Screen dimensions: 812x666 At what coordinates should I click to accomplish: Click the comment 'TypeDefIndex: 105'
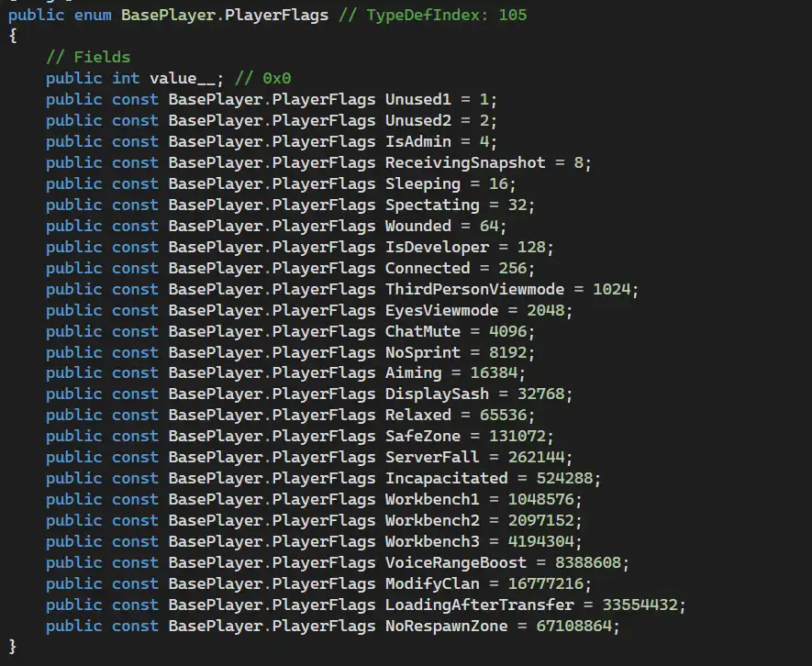[447, 15]
